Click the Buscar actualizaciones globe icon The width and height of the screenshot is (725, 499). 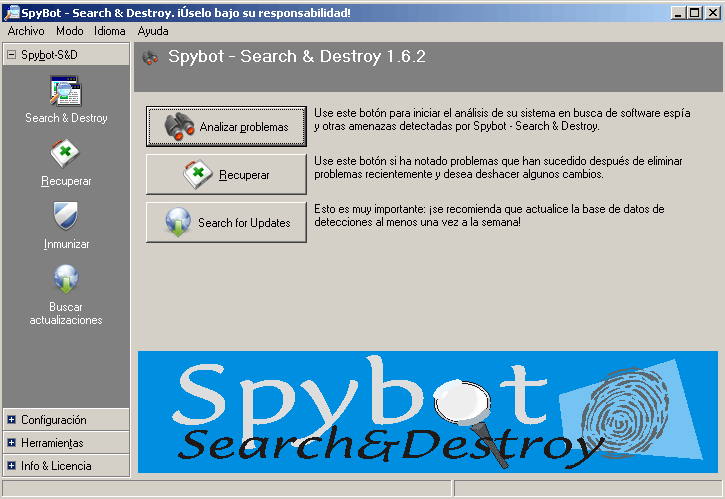66,280
